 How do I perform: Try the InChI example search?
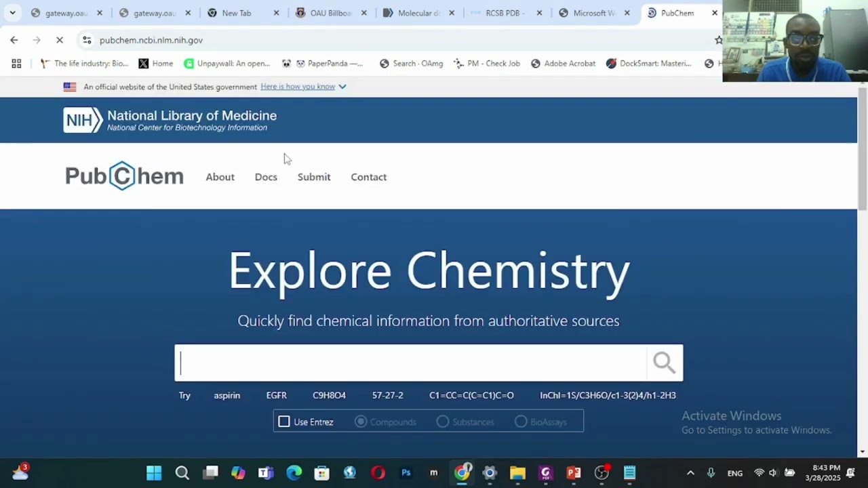click(608, 395)
